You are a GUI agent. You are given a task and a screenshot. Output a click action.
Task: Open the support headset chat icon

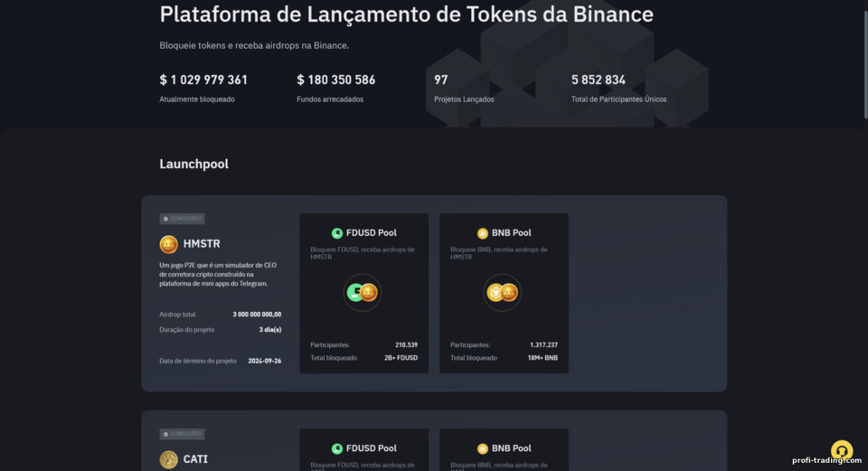[842, 451]
